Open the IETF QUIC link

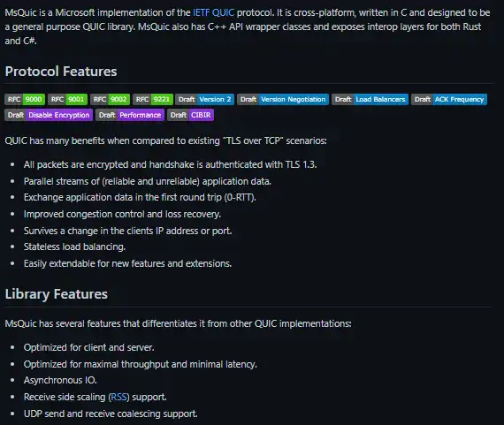(213, 12)
